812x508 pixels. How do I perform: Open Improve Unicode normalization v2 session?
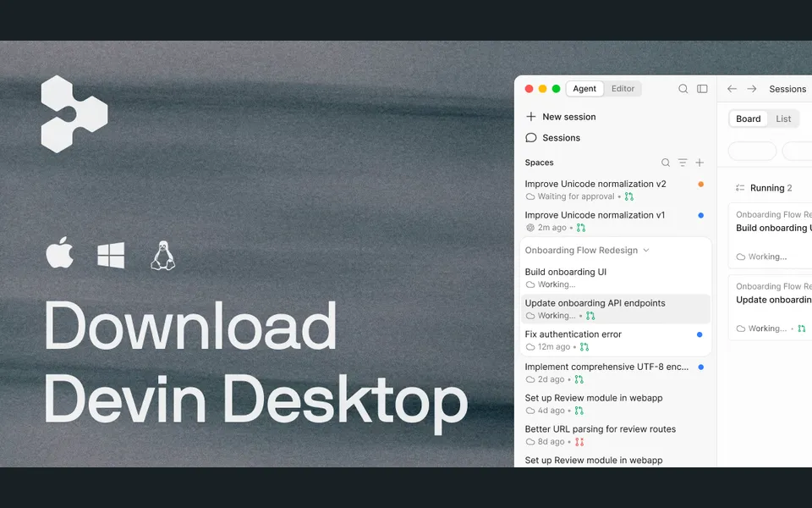coord(615,190)
